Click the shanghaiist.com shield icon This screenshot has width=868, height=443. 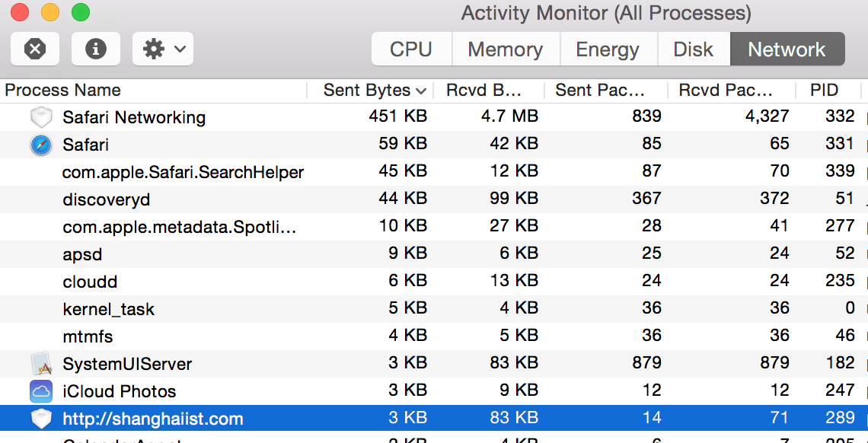click(40, 419)
